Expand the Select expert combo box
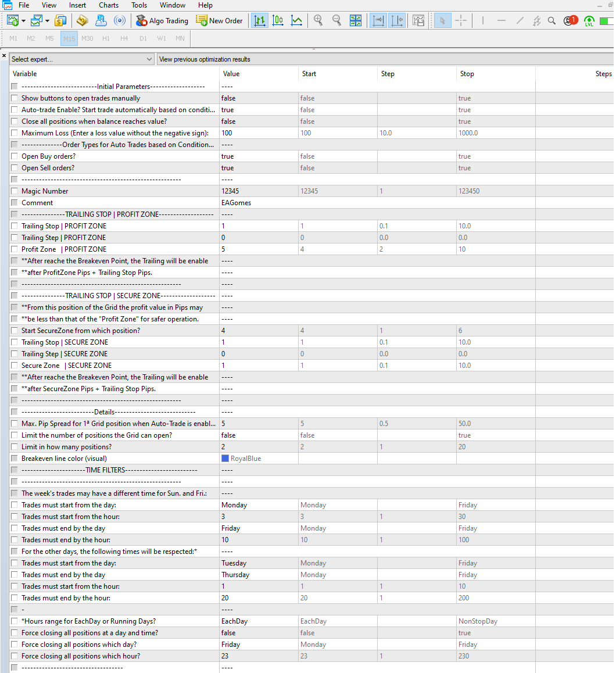The image size is (616, 673). pyautogui.click(x=81, y=59)
